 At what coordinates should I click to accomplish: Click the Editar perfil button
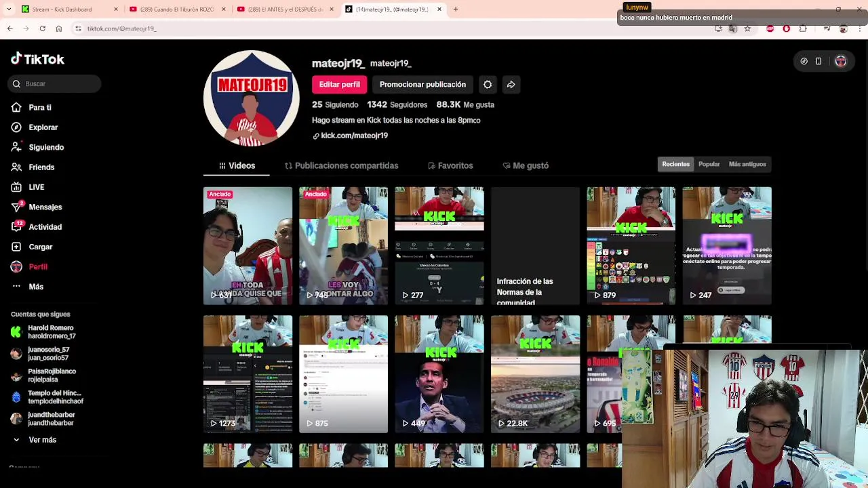click(339, 85)
